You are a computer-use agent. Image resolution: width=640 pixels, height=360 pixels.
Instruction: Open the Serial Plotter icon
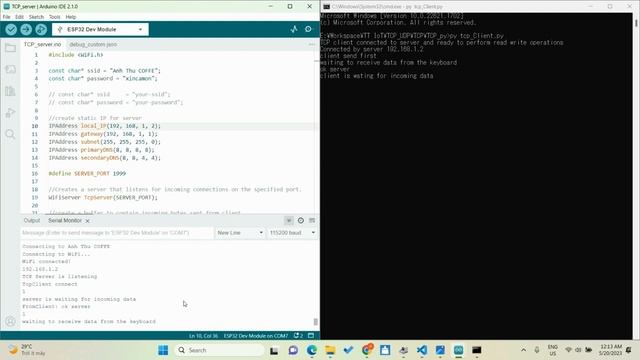tap(294, 29)
